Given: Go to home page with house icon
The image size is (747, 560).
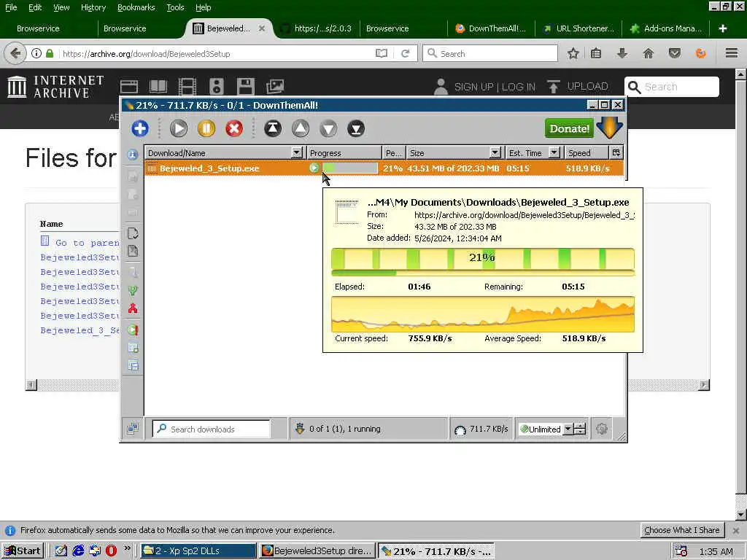Looking at the screenshot, I should click(649, 53).
